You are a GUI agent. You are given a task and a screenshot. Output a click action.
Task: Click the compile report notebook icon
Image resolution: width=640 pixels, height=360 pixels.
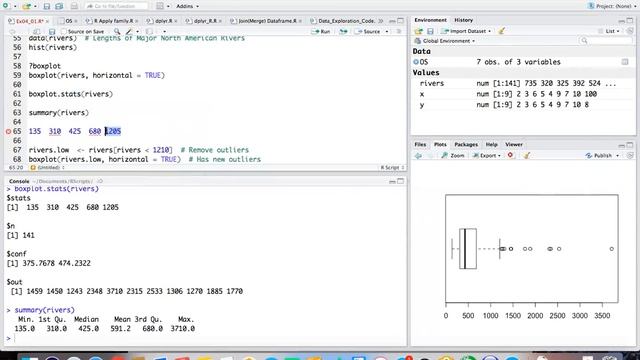click(150, 31)
